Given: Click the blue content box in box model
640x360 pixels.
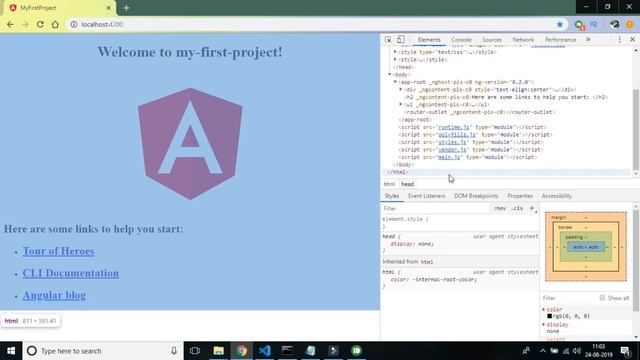Looking at the screenshot, I should pos(586,247).
